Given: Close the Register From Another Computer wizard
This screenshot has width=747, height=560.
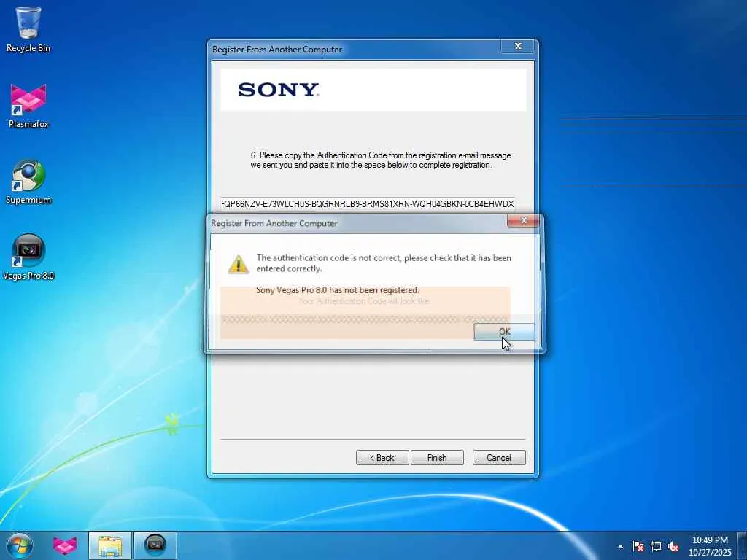Looking at the screenshot, I should [518, 46].
